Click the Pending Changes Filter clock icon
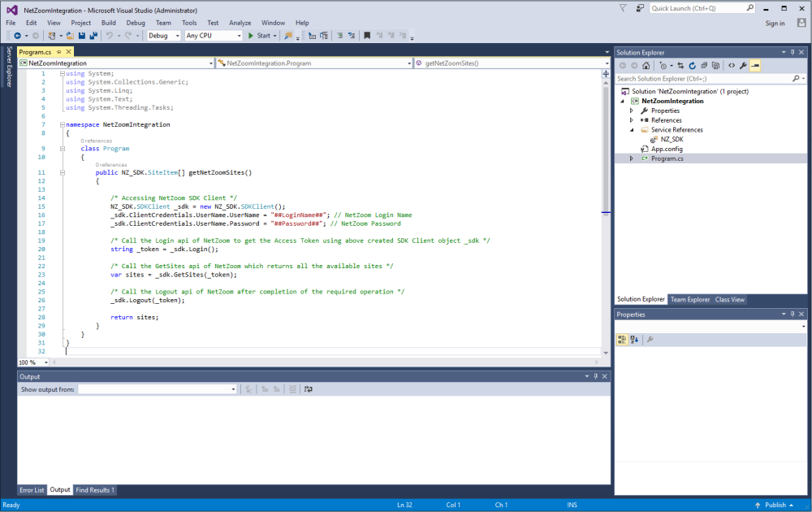812x512 pixels. point(663,66)
